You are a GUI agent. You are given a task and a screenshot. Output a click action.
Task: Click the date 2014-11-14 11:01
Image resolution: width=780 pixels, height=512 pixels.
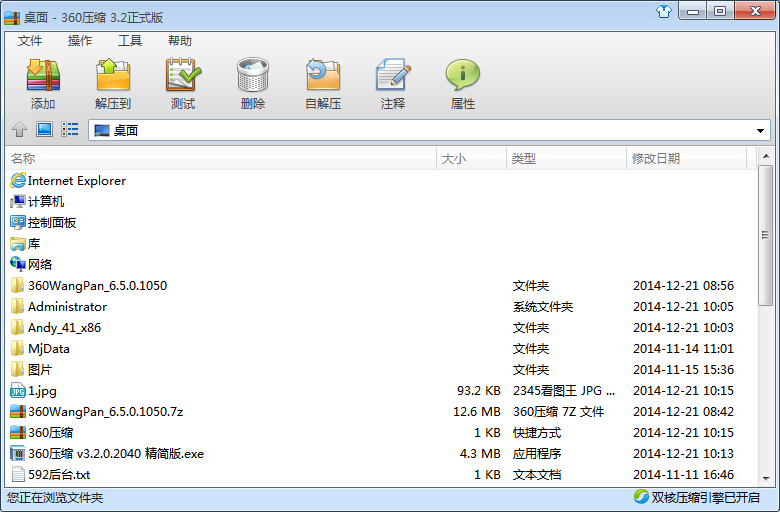click(683, 348)
